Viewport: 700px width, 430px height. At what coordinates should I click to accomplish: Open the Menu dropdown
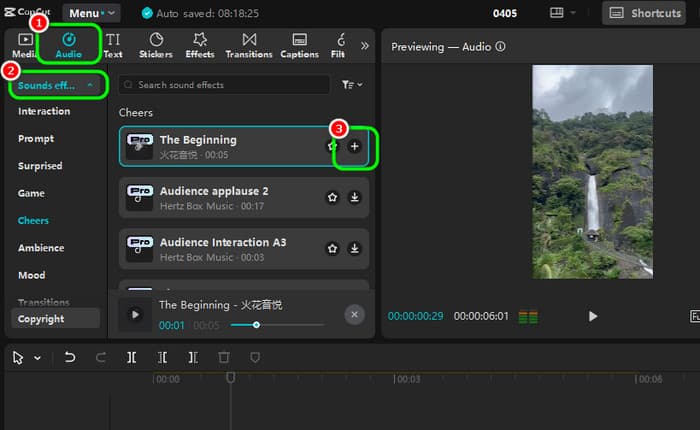pyautogui.click(x=92, y=13)
